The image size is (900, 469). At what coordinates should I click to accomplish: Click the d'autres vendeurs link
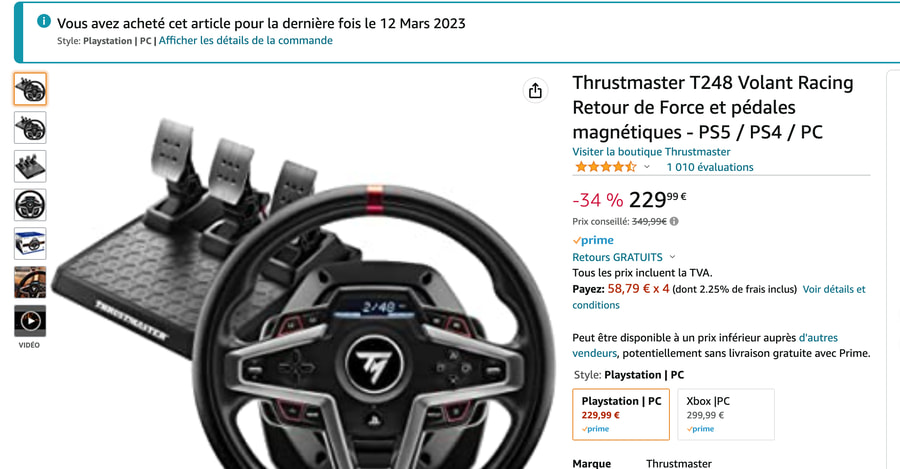click(818, 338)
